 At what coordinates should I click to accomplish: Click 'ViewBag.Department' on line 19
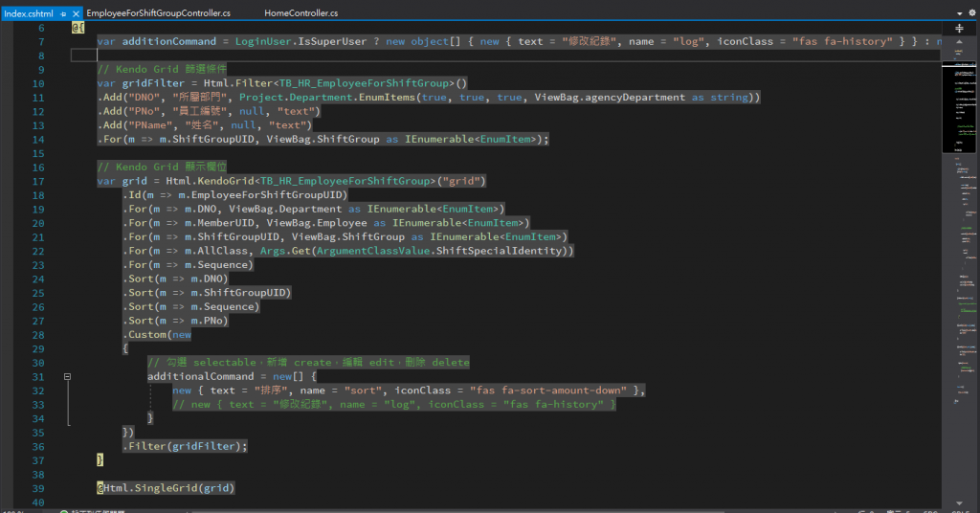coord(285,210)
